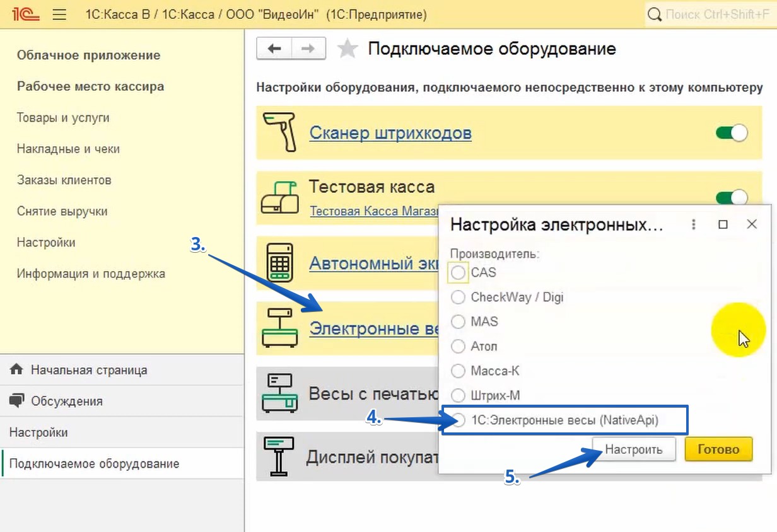Image resolution: width=777 pixels, height=532 pixels.
Task: Turn off barcode scanner switch
Action: point(732,133)
